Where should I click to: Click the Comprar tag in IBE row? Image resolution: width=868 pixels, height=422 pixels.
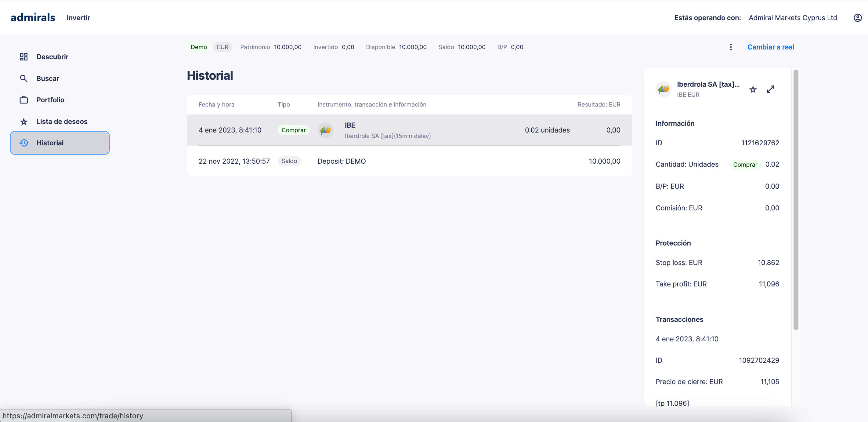pyautogui.click(x=294, y=130)
